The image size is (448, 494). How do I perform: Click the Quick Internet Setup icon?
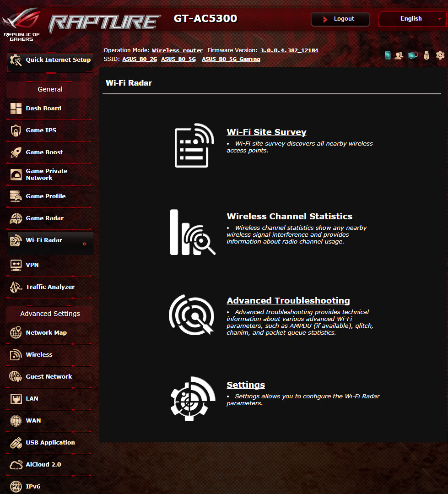click(x=16, y=60)
